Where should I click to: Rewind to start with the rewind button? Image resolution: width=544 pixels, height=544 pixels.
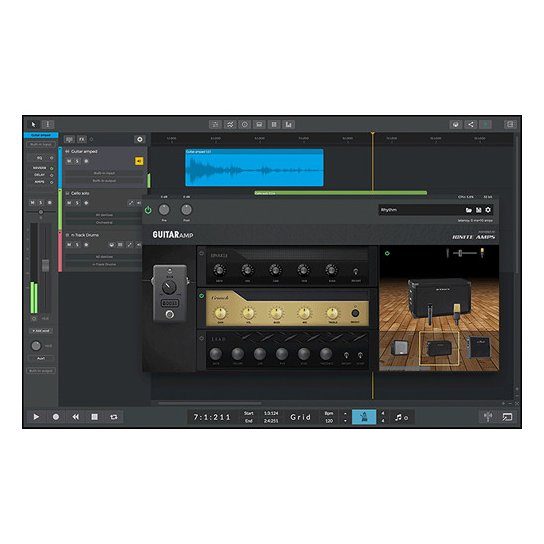(x=75, y=417)
